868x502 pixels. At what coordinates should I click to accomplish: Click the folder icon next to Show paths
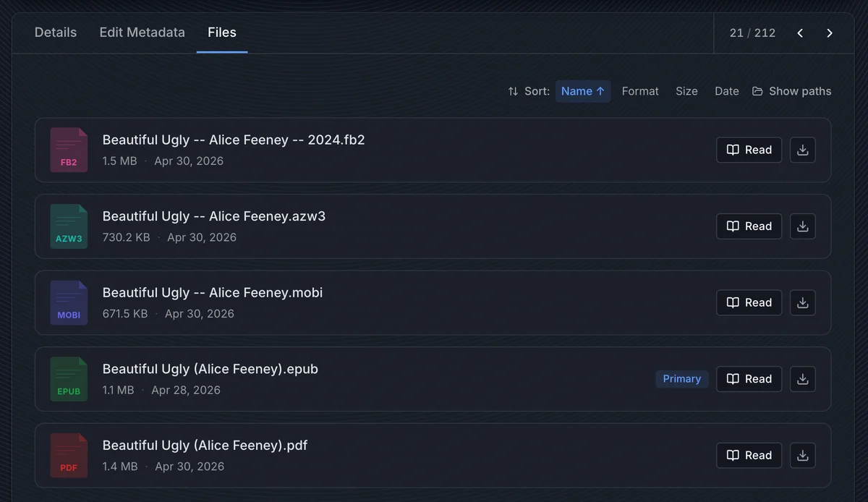tap(757, 91)
